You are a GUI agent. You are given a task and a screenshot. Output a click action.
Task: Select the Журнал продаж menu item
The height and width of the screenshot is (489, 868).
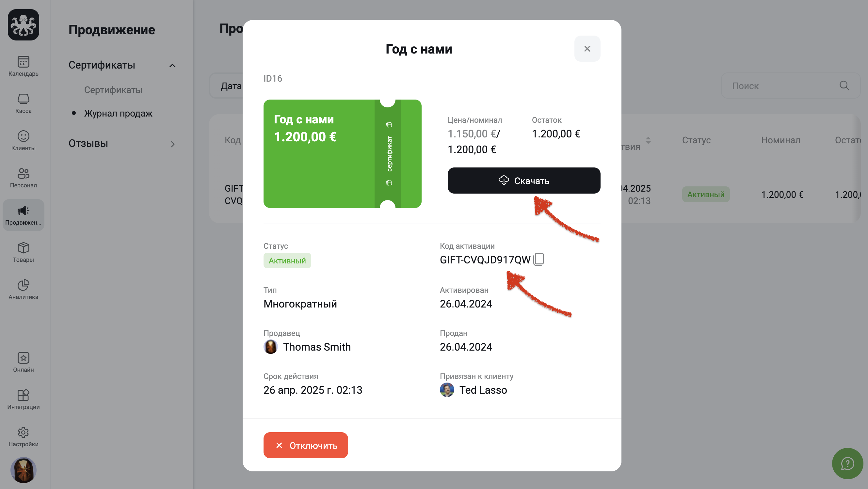click(118, 114)
